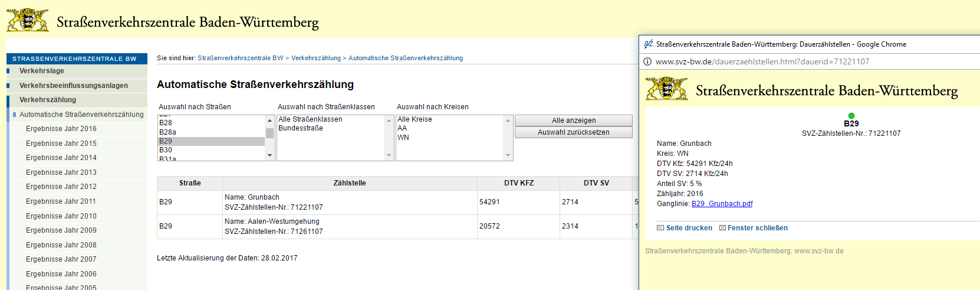The height and width of the screenshot is (290, 980).
Task: Select B28a in the Straßen list
Action: [212, 132]
